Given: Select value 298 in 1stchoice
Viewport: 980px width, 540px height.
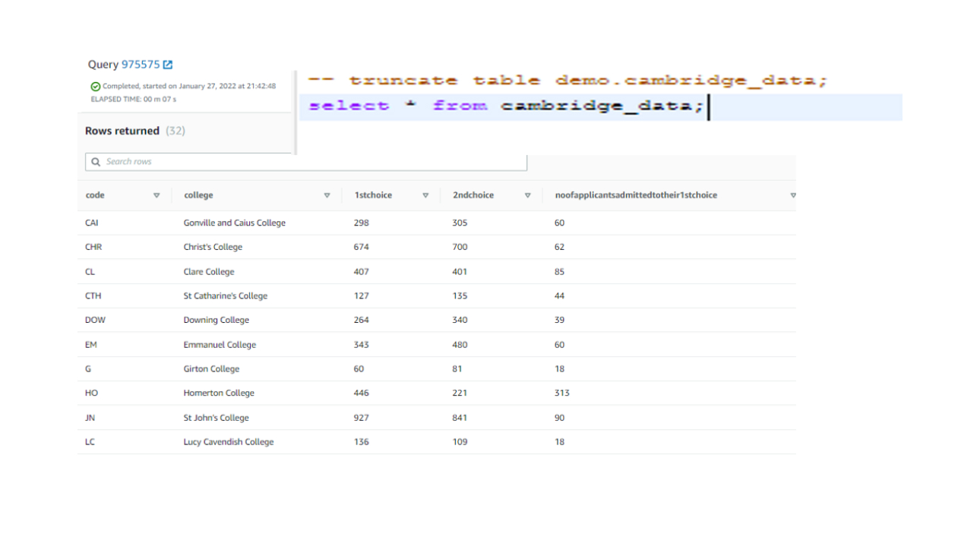Looking at the screenshot, I should (362, 223).
